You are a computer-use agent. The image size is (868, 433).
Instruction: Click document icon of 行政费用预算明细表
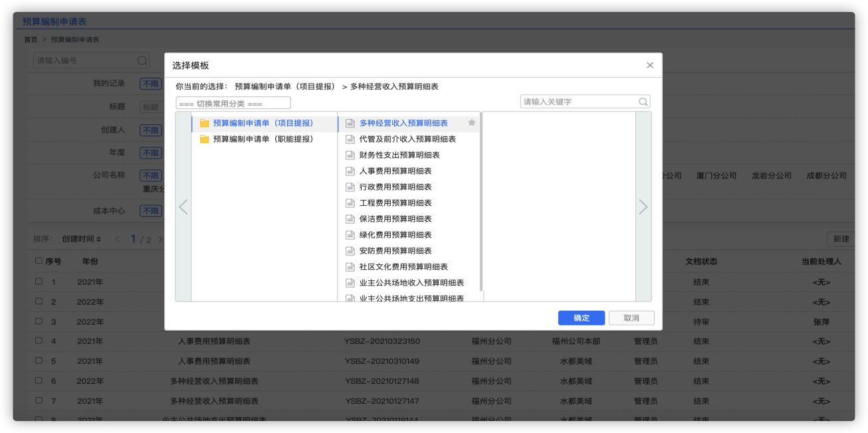click(350, 187)
